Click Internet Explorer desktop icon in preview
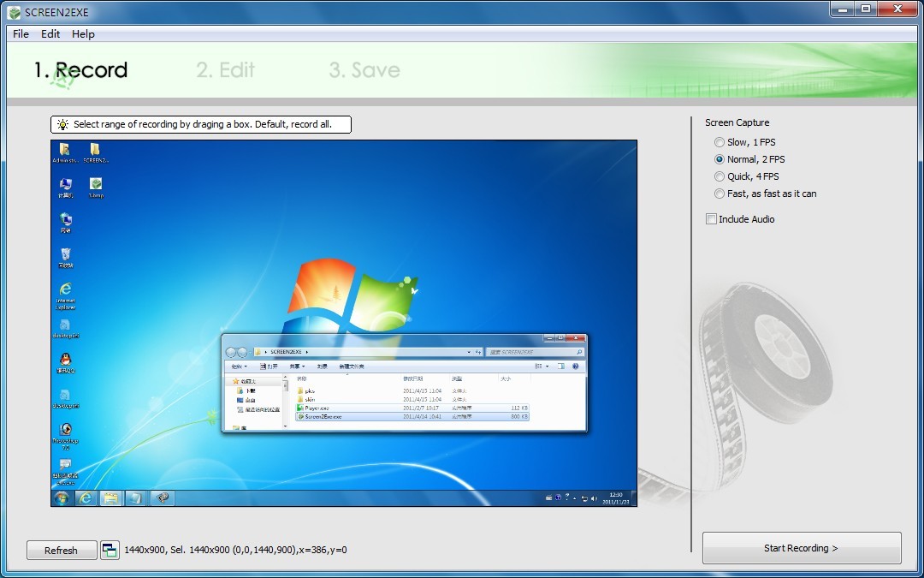Viewport: 924px width, 578px height. point(65,289)
